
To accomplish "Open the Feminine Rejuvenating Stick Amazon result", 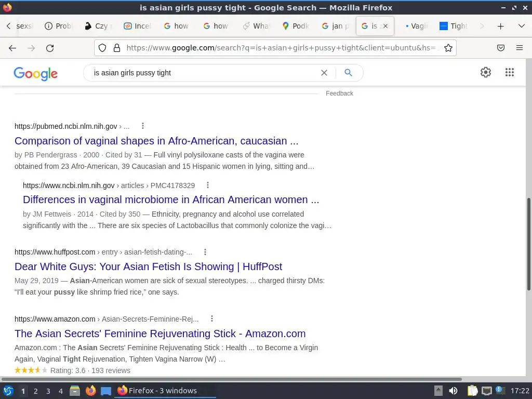I will 160,334.
